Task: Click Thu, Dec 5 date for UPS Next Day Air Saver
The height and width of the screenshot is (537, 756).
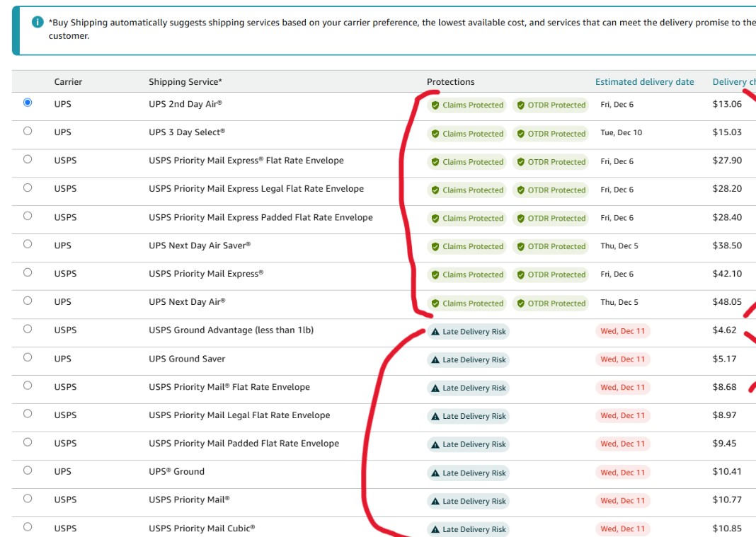Action: click(619, 246)
